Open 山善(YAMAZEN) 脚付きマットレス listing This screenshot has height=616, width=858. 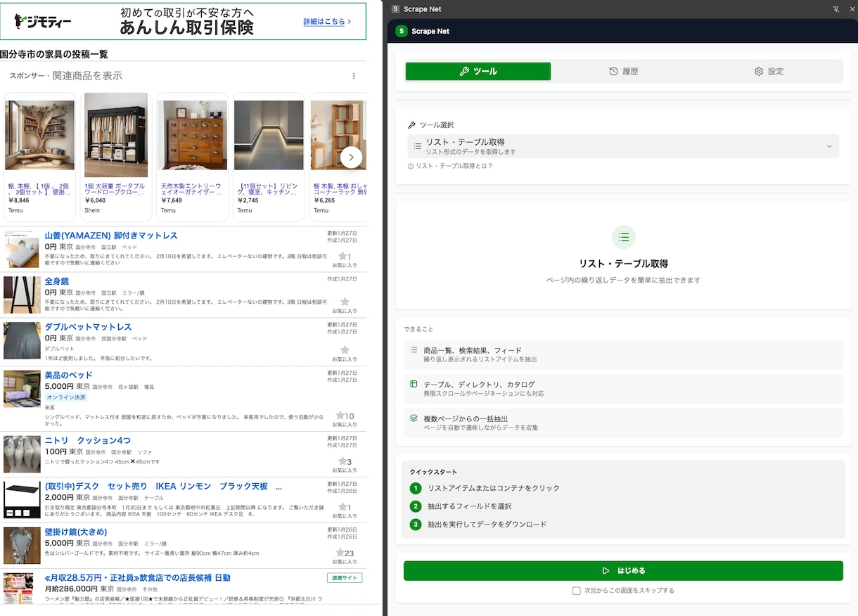tap(111, 236)
